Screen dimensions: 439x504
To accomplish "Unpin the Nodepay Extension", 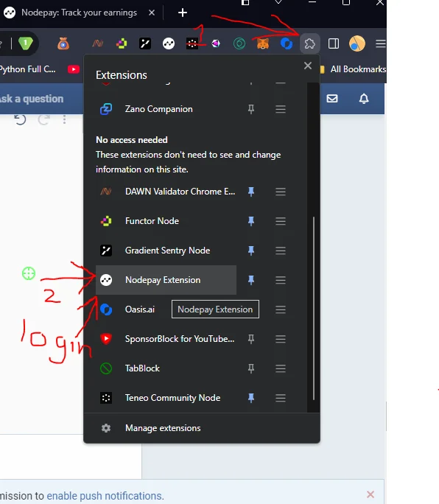I will coord(251,280).
